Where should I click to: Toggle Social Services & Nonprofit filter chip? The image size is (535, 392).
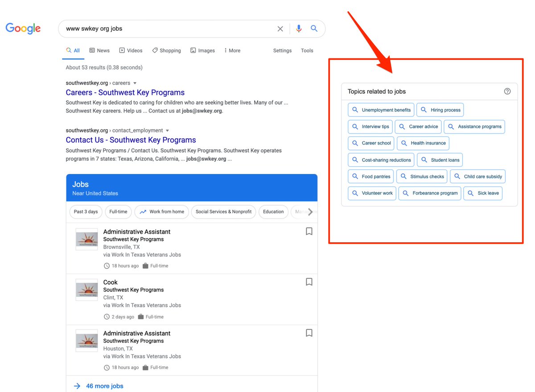(224, 212)
